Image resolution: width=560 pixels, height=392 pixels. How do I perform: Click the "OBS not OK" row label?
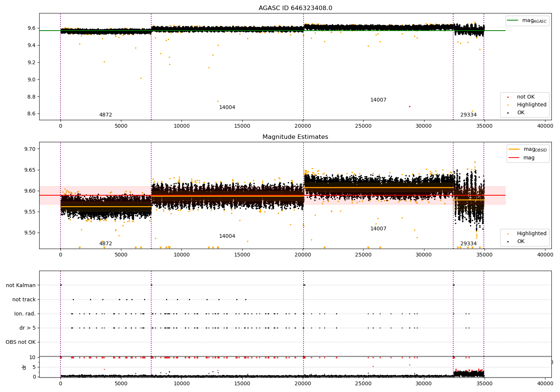(x=21, y=342)
